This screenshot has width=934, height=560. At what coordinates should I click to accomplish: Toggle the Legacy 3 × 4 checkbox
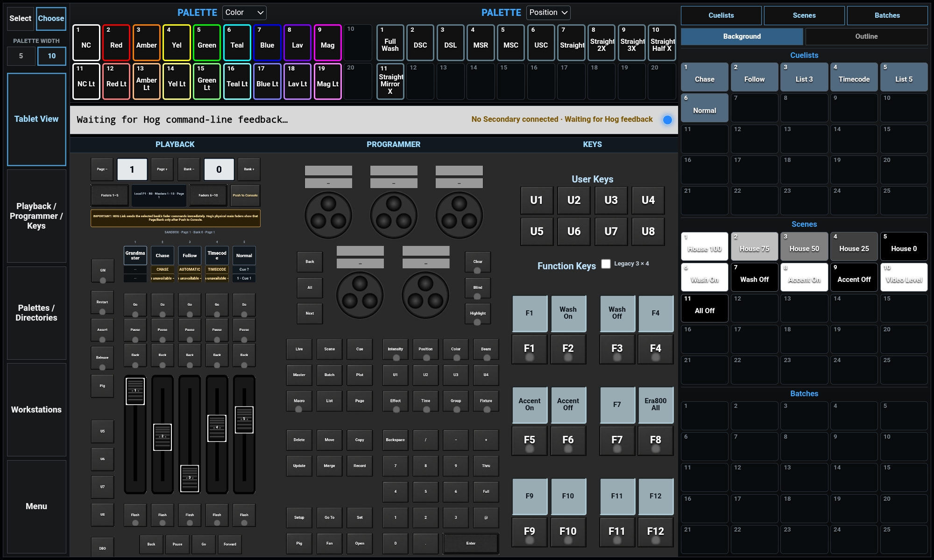(x=606, y=264)
